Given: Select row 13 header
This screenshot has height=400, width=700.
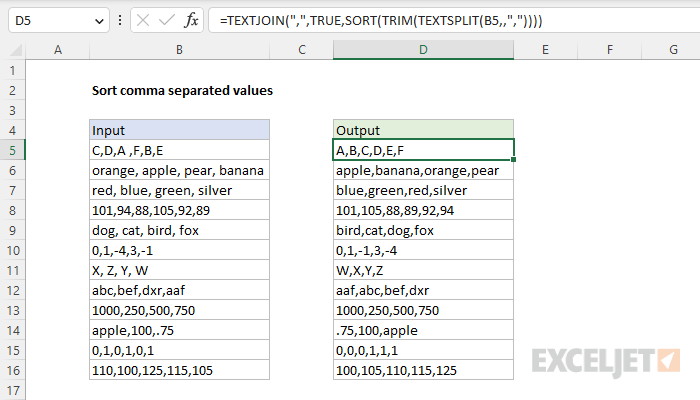Looking at the screenshot, I should (x=12, y=310).
